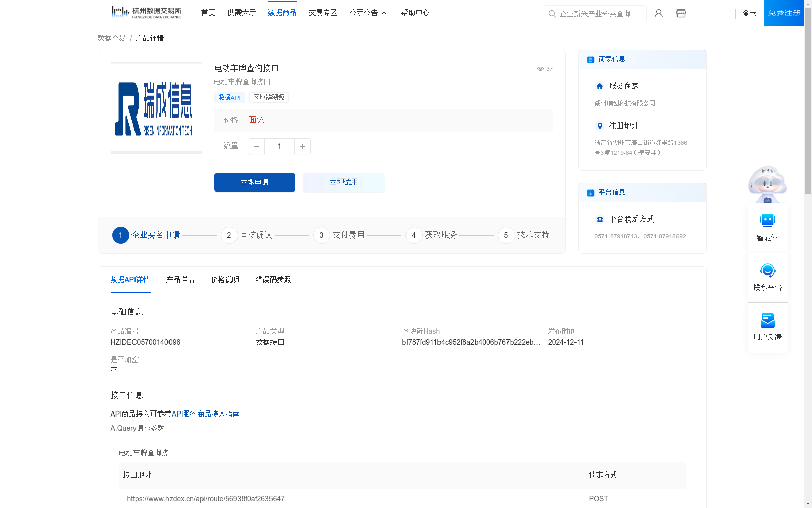The height and width of the screenshot is (508, 812).
Task: Open the user profile icon
Action: coord(659,13)
